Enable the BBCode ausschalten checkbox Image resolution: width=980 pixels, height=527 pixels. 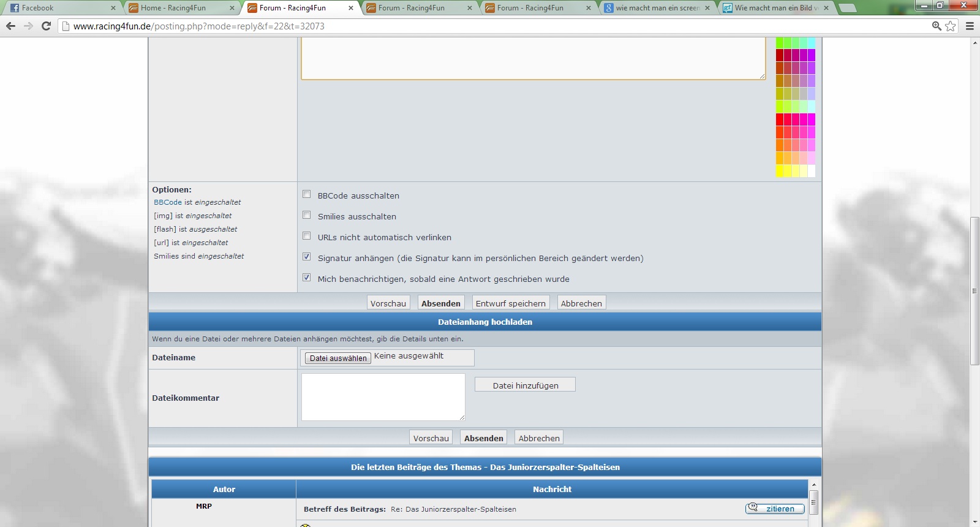[x=307, y=194]
